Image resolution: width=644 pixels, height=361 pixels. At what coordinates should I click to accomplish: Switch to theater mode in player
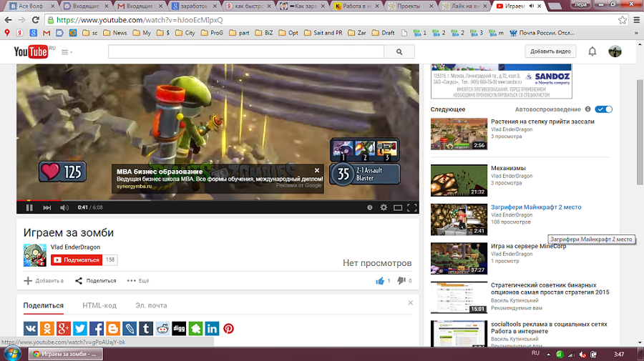398,207
